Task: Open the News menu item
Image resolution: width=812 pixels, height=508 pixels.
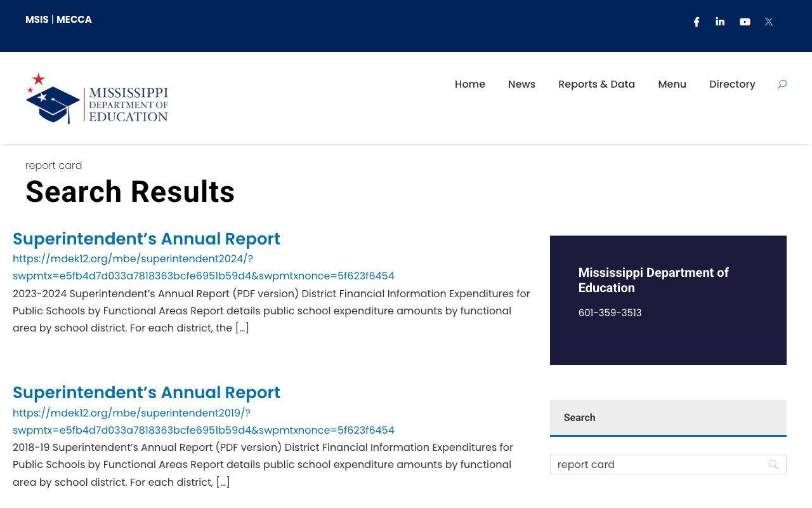Action: (x=521, y=84)
